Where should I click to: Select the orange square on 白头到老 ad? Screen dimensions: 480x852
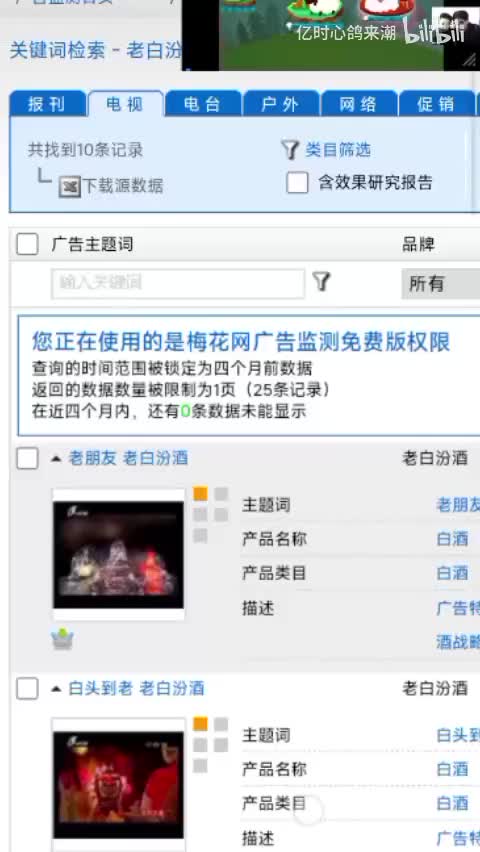click(x=201, y=724)
